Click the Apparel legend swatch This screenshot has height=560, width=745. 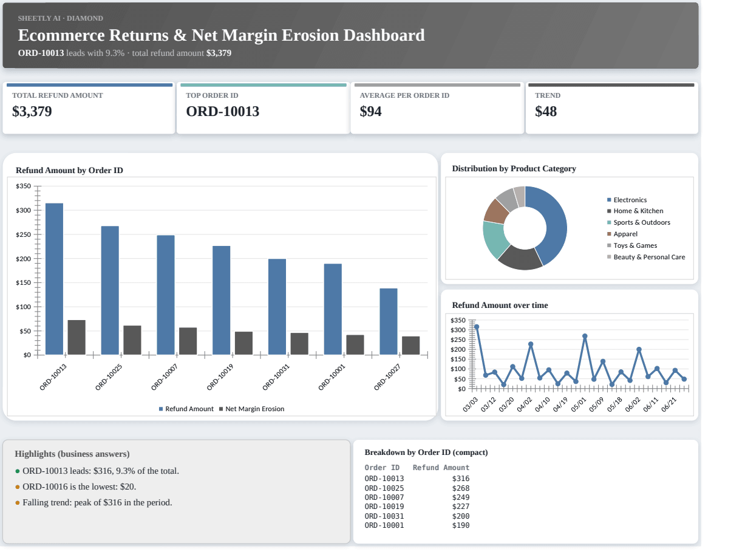coord(609,234)
